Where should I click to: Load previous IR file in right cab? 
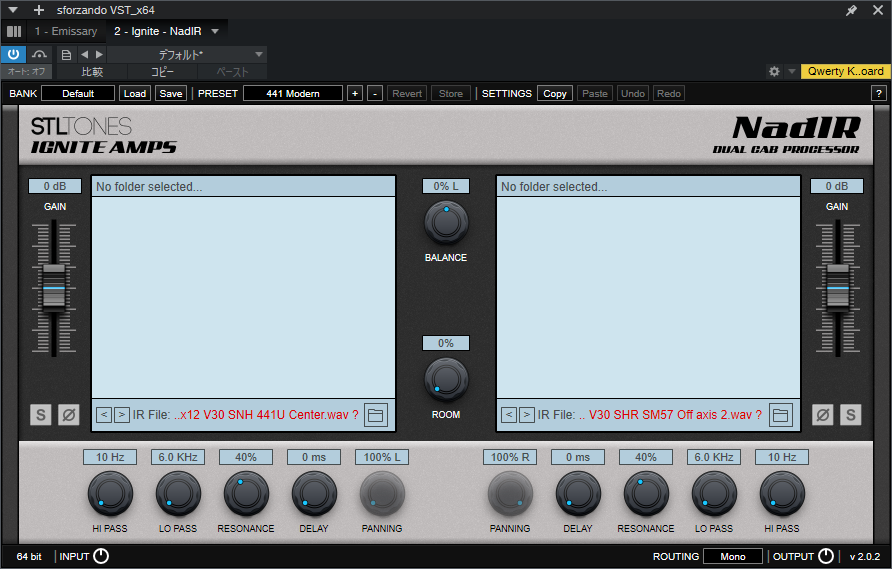click(x=509, y=415)
